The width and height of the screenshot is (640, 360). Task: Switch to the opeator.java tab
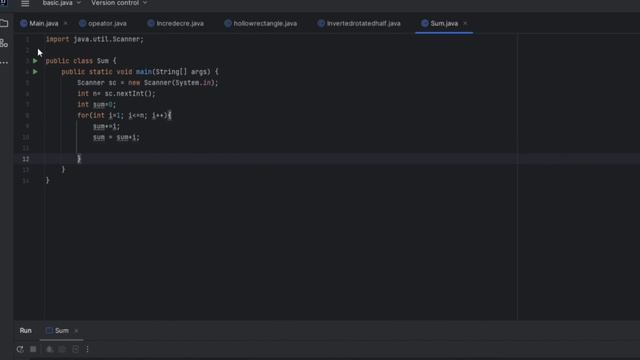point(103,24)
